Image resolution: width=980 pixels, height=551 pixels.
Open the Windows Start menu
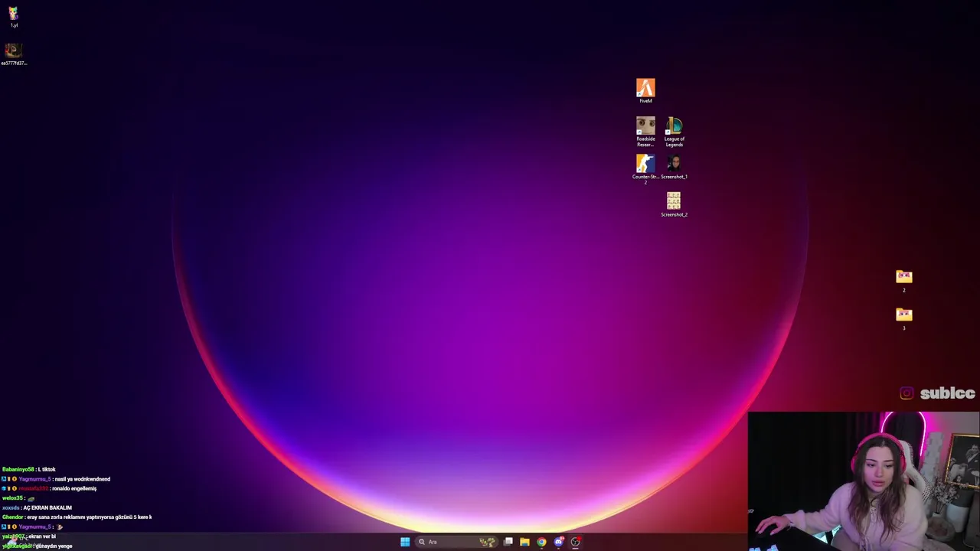(x=405, y=542)
